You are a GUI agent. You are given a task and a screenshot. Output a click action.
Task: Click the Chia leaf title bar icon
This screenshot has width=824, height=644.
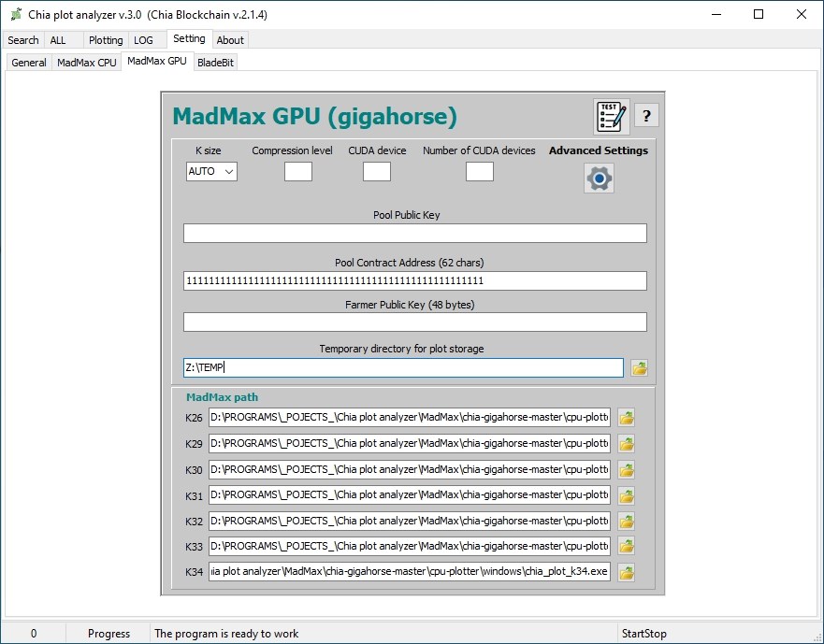pos(16,14)
